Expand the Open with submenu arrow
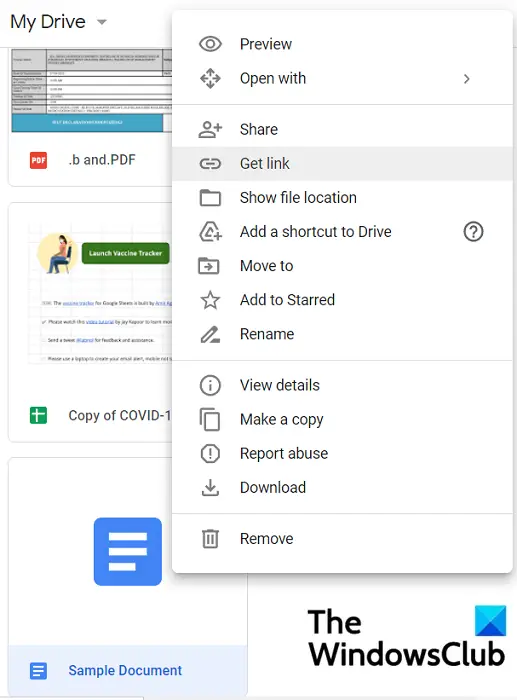This screenshot has width=517, height=700. [x=467, y=79]
